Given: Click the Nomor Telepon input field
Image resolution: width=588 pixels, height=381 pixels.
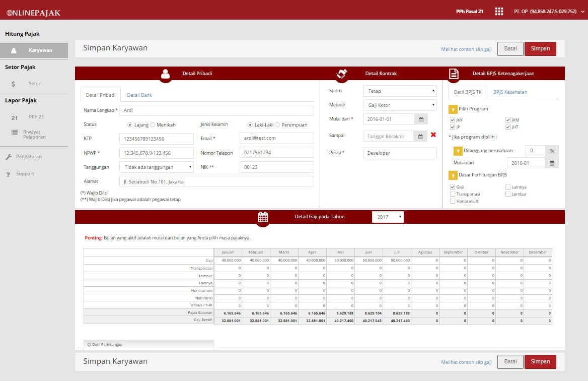Looking at the screenshot, I should click(x=277, y=152).
